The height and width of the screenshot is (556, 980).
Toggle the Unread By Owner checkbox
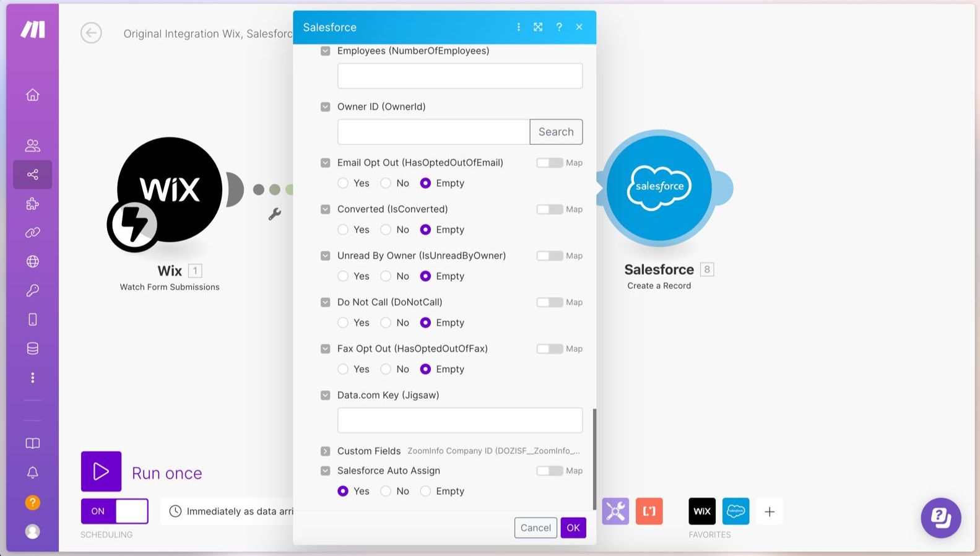click(x=325, y=256)
